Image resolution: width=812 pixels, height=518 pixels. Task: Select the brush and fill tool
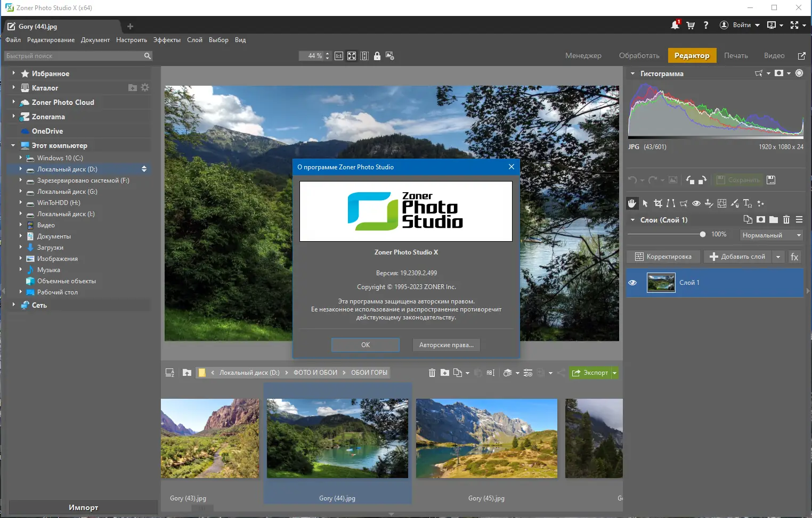735,203
